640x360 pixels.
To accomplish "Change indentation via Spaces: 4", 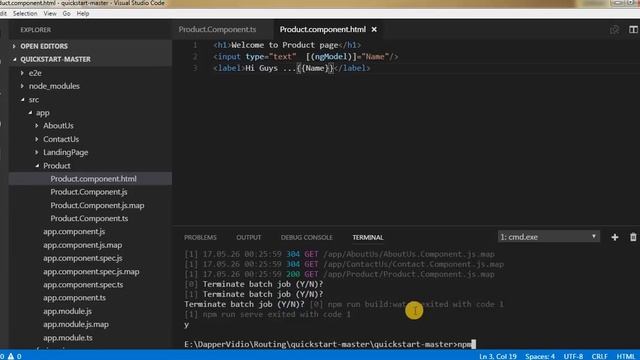I will [x=540, y=356].
